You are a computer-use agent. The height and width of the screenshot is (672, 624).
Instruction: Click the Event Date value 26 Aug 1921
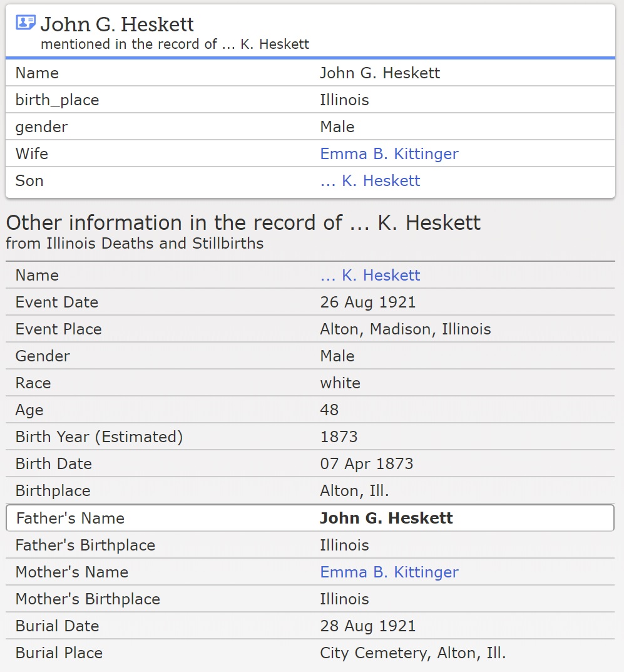coord(367,302)
